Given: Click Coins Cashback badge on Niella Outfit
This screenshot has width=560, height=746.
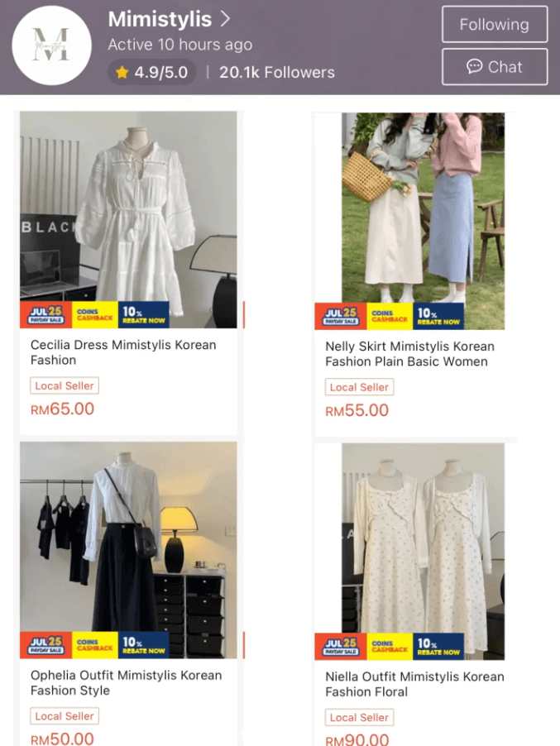Looking at the screenshot, I should pos(390,646).
